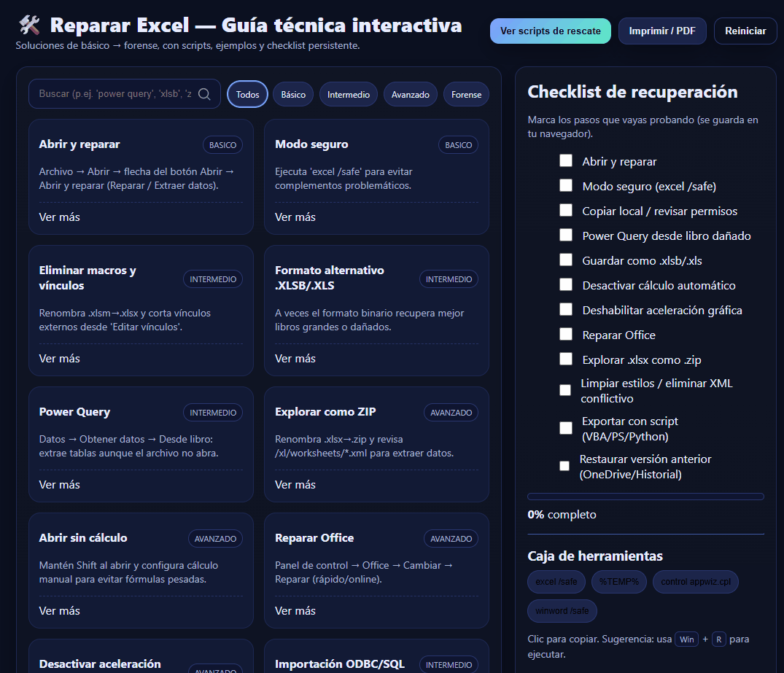This screenshot has height=673, width=784.
Task: Tick 'Limpiar estilos / eliminar XML conflictivo' checkbox
Action: tap(565, 390)
